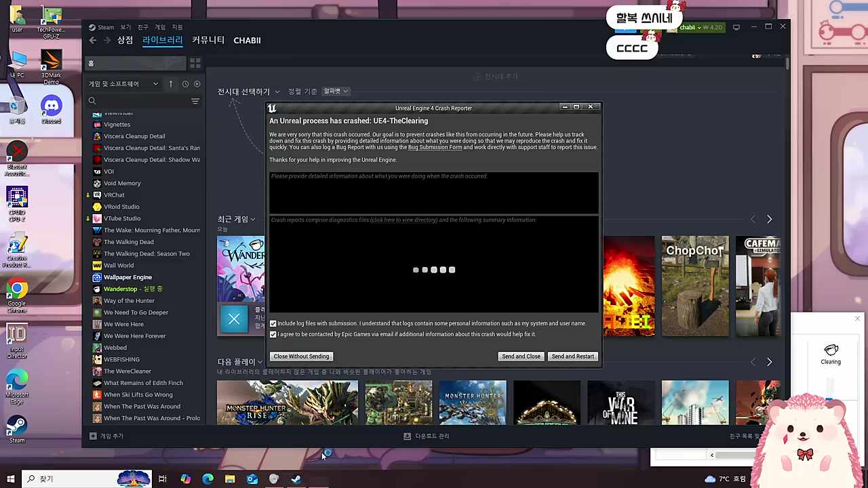This screenshot has width=868, height=488.
Task: Open the shelf selection dropdown
Action: point(248,91)
